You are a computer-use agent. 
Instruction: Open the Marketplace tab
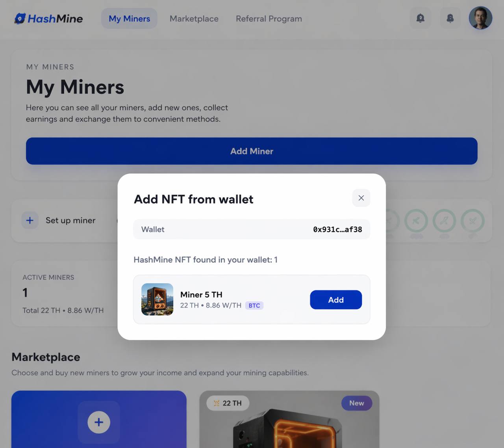click(194, 19)
